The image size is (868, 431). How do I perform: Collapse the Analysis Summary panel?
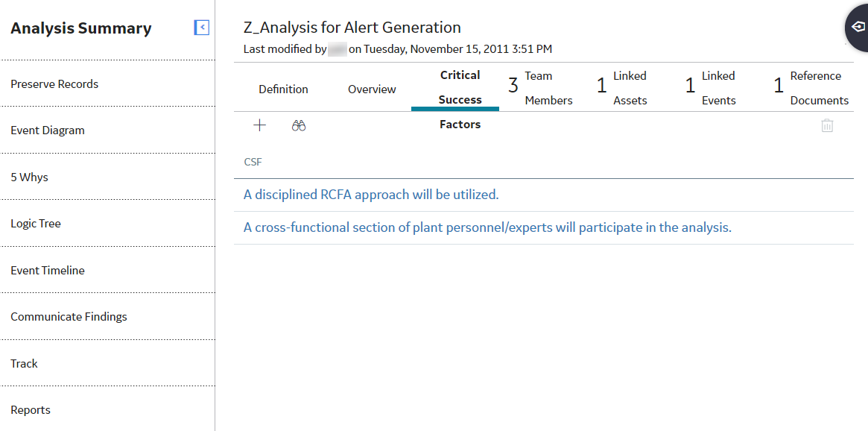(201, 27)
